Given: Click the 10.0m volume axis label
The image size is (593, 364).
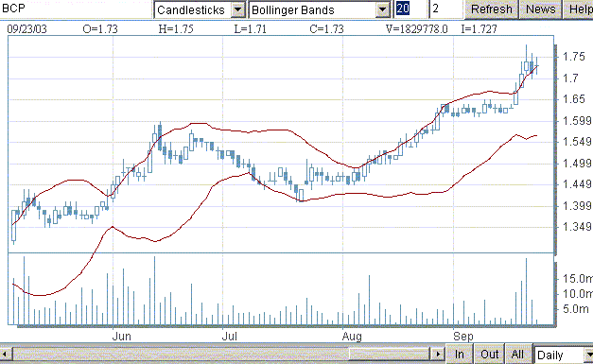Looking at the screenshot, I should coord(577,294).
